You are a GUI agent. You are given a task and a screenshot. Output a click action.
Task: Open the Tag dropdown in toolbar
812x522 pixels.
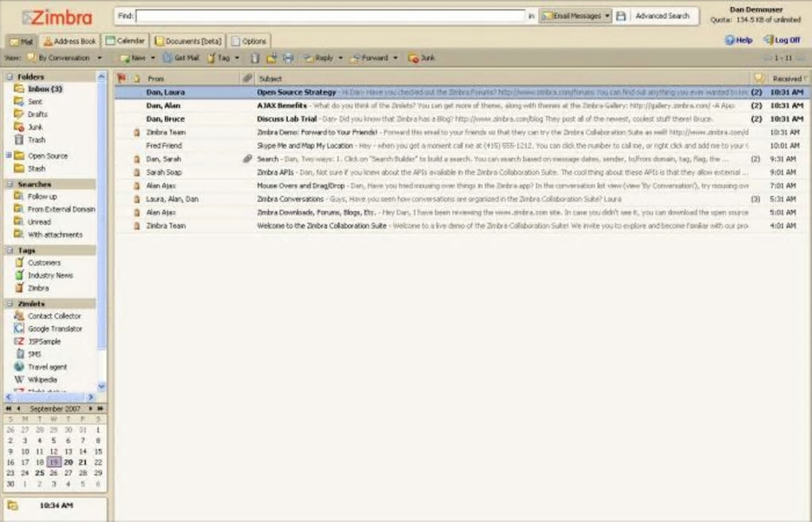(x=237, y=58)
